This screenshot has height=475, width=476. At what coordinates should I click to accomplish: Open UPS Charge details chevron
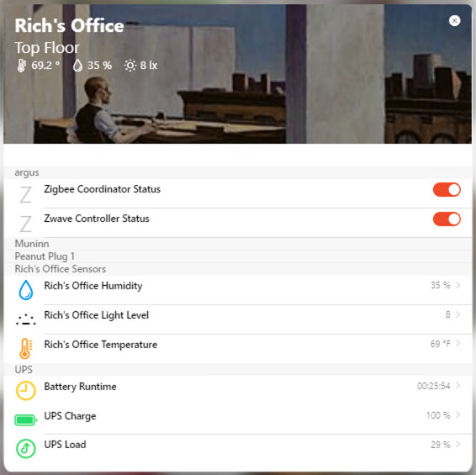[458, 415]
